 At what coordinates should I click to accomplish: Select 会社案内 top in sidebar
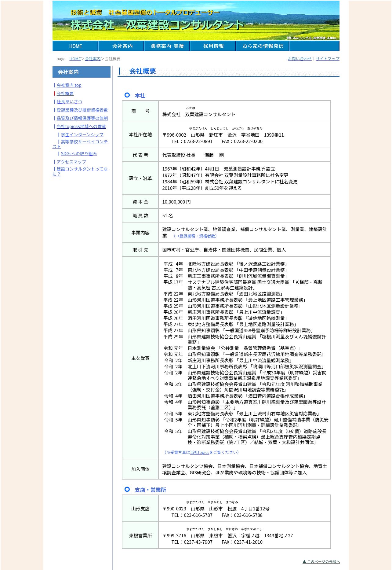pyautogui.click(x=69, y=85)
